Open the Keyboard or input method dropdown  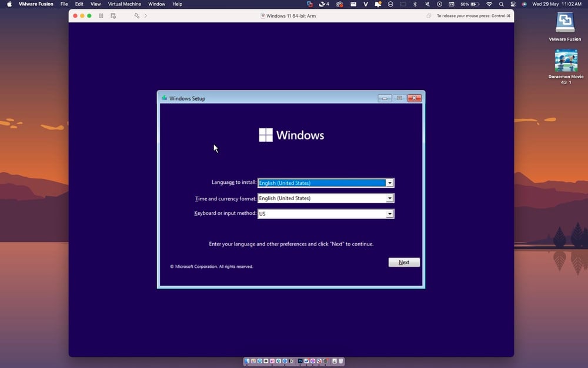(x=390, y=213)
